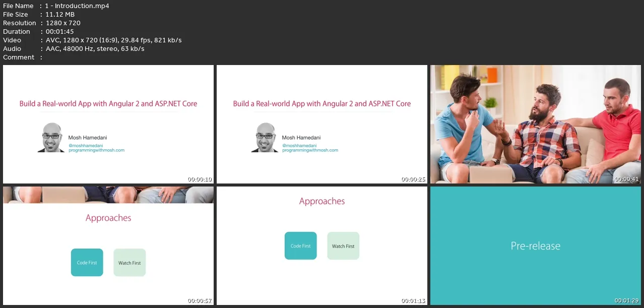Click the file size value '11.12 MB'
Viewport: 644px width, 308px height.
60,14
